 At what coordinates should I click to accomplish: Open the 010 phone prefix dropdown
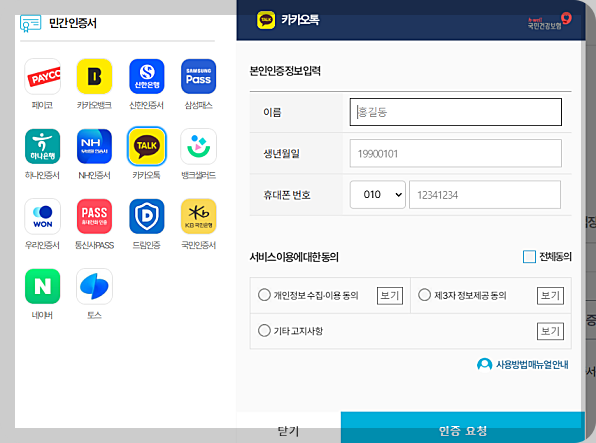tap(378, 195)
